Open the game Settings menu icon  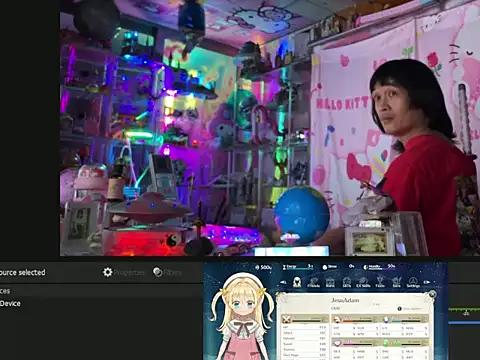413,282
